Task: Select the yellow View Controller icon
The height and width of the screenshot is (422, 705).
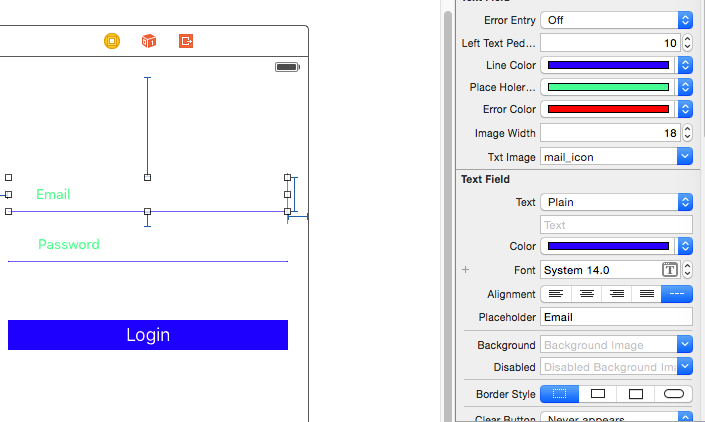Action: click(112, 41)
